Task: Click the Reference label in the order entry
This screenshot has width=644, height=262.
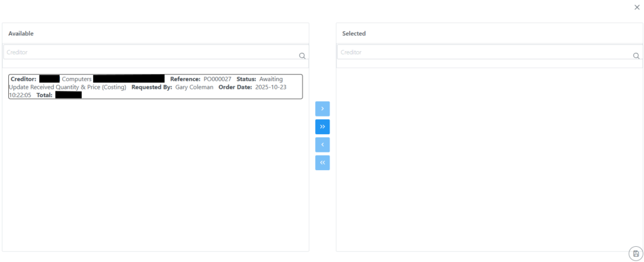Action: click(185, 79)
